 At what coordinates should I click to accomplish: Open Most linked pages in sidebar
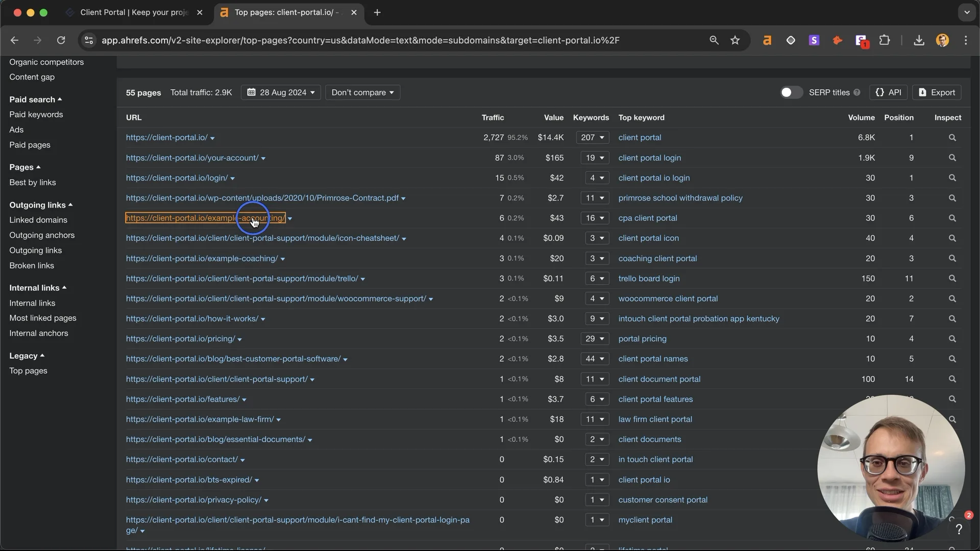pyautogui.click(x=43, y=318)
